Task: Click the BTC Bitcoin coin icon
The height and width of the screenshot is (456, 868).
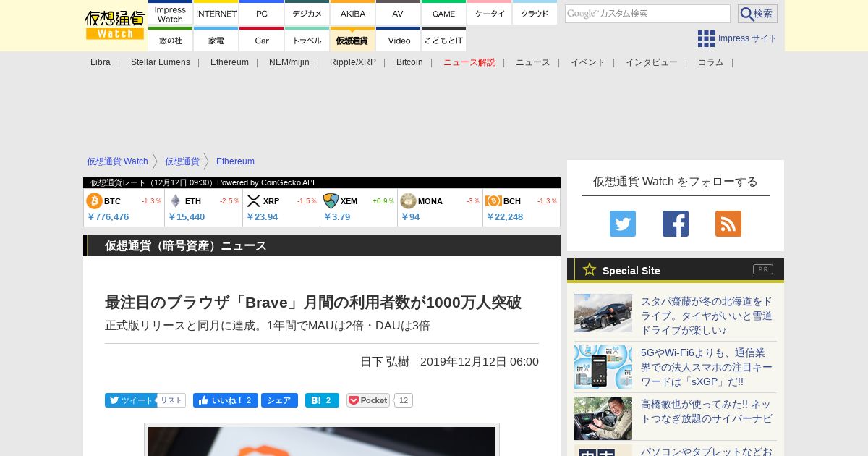Action: pos(94,200)
